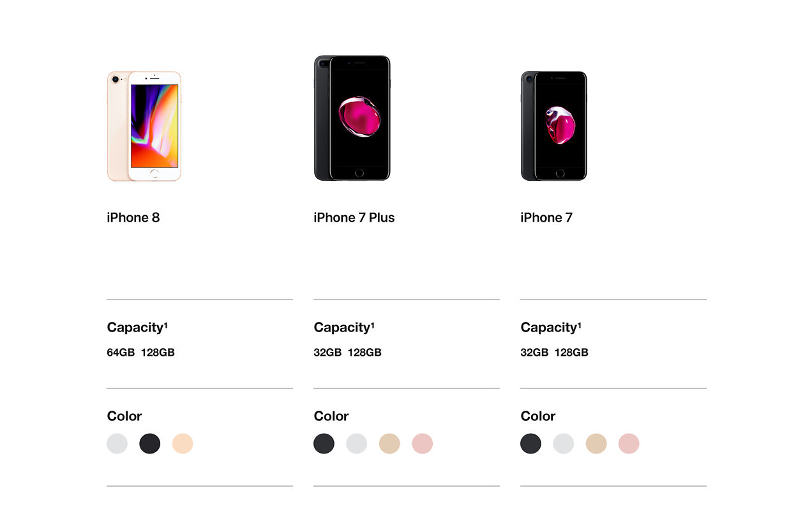Select iPhone 7 rose gold color swatch
Image resolution: width=812 pixels, height=511 pixels.
coord(629,443)
